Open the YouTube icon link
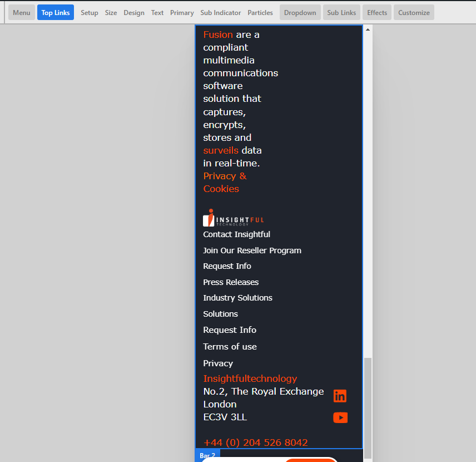This screenshot has width=476, height=462. [x=340, y=417]
